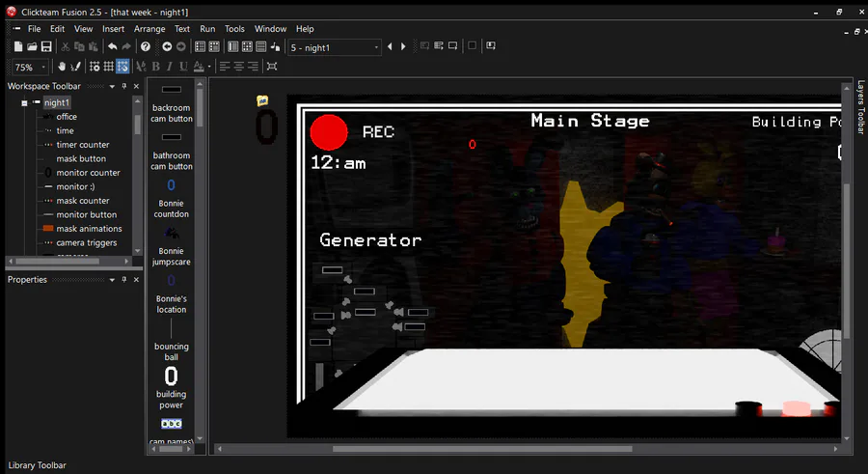Cut selection with the scissors icon
Screen dimensions: 868x474
point(66,46)
